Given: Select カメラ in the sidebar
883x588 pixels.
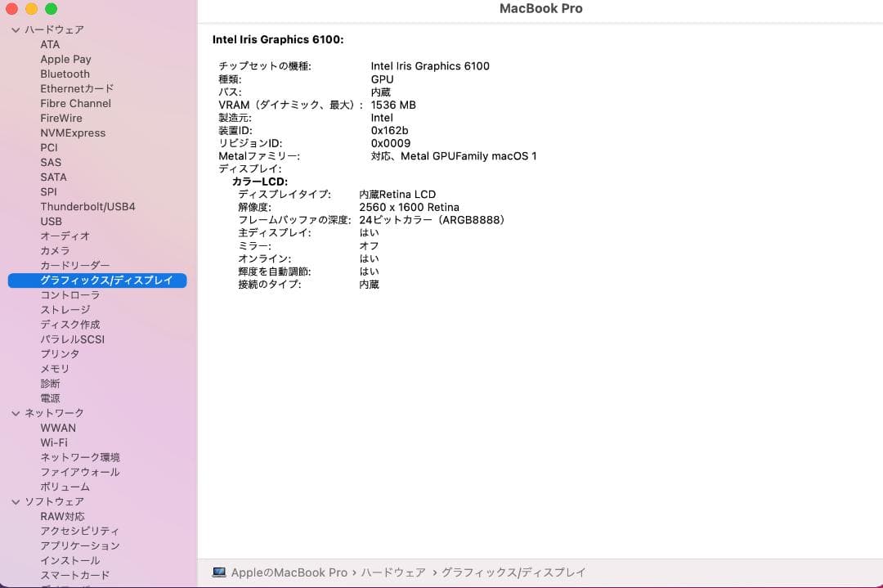Looking at the screenshot, I should [x=55, y=250].
